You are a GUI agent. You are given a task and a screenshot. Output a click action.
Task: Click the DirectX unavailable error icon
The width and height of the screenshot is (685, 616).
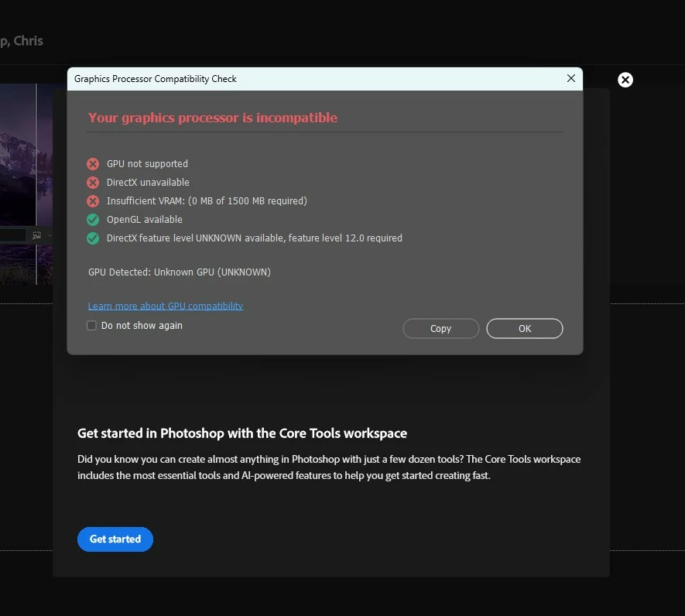[93, 183]
